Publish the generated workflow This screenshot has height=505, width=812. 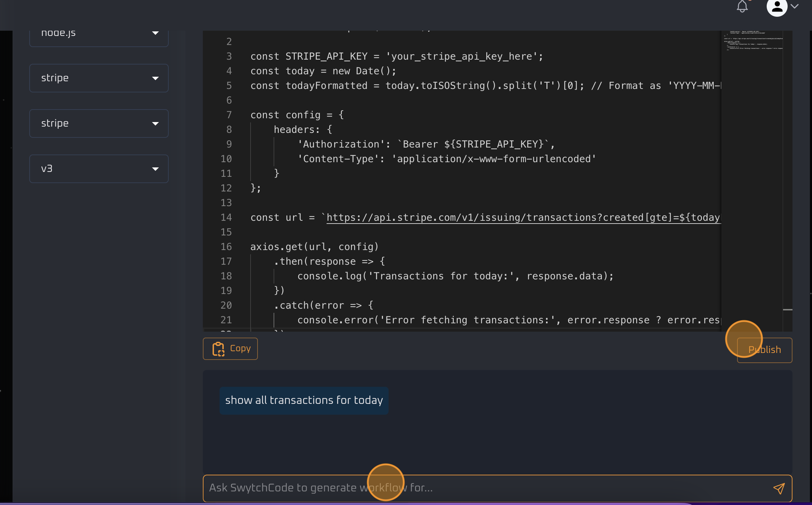(765, 350)
